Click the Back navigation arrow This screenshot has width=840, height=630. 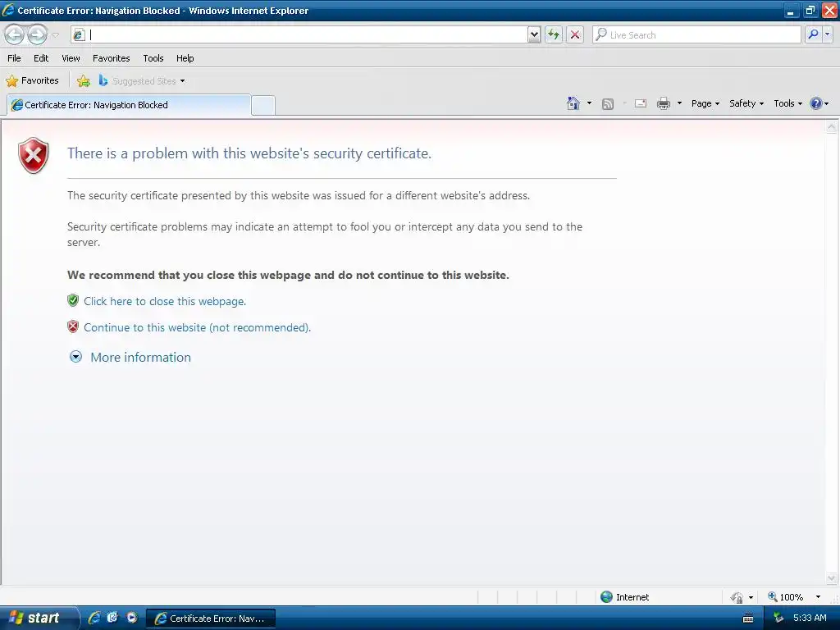tap(15, 34)
